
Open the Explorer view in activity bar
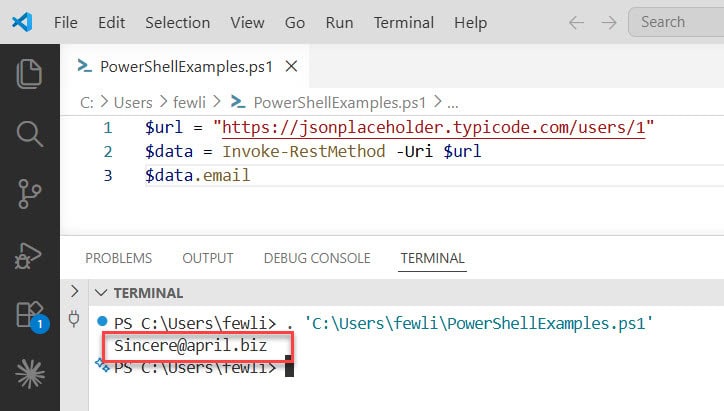[x=30, y=73]
